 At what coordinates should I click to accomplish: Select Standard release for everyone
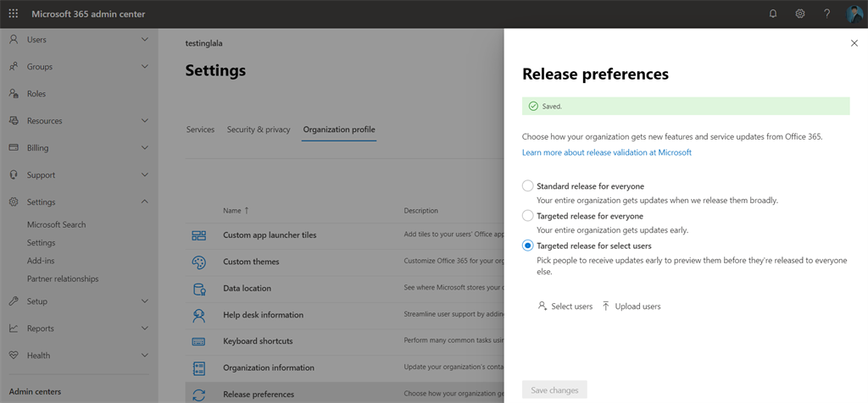pos(528,186)
